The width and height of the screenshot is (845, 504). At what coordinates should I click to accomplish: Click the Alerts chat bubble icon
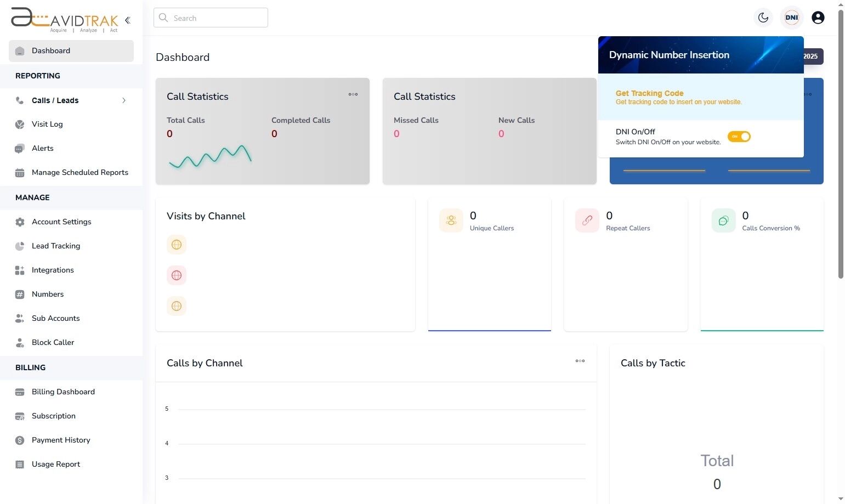[x=20, y=149]
